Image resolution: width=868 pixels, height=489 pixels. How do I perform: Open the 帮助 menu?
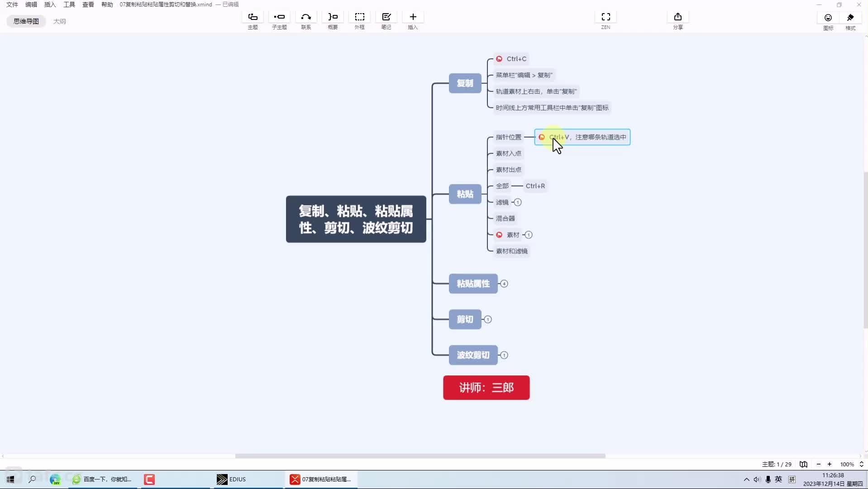pos(107,5)
